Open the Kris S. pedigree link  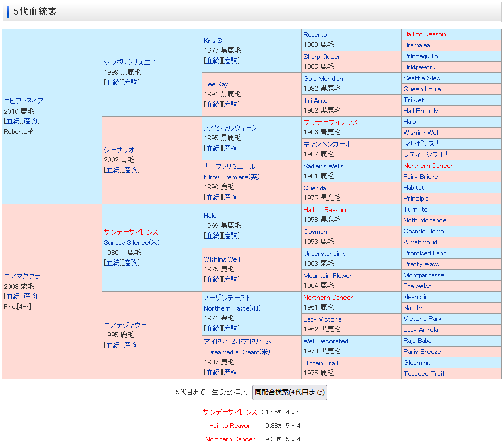214,40
